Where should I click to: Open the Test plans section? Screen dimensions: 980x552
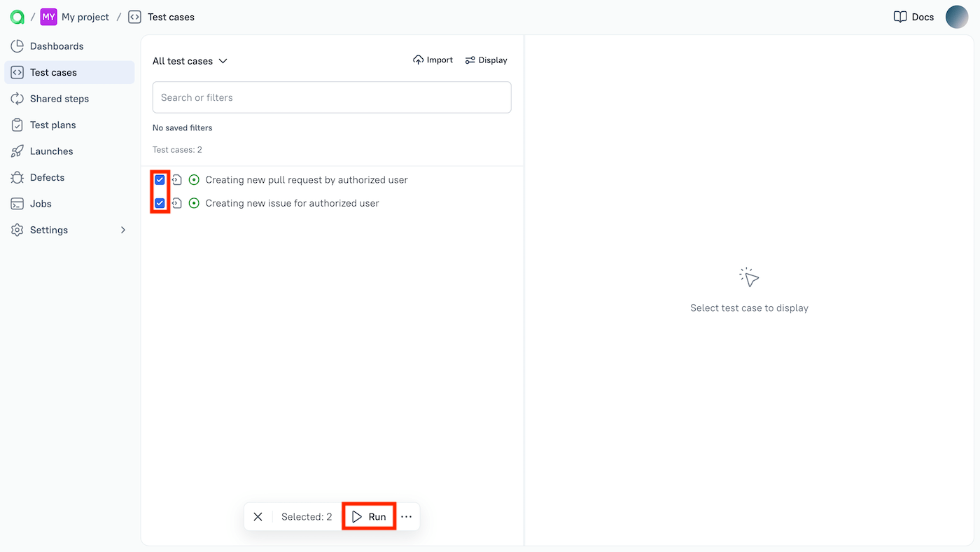pos(53,124)
